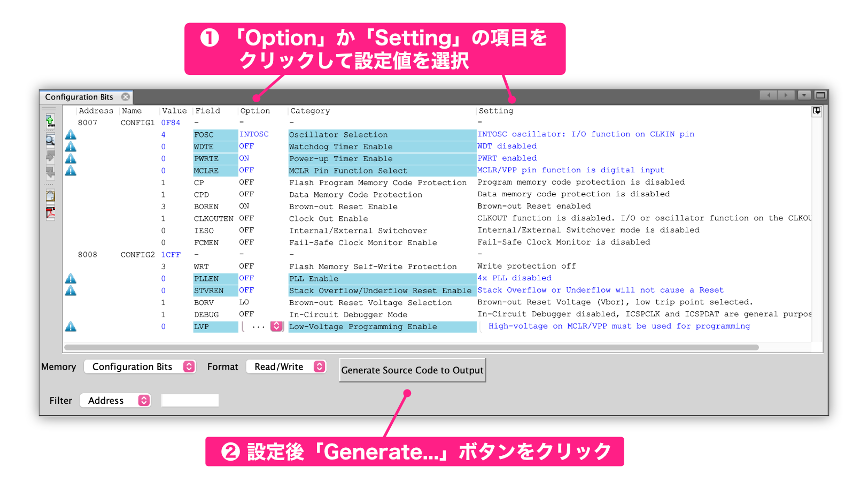Click 'Brown-out Reset enabled' setting text
868x489 pixels.
[x=534, y=206]
